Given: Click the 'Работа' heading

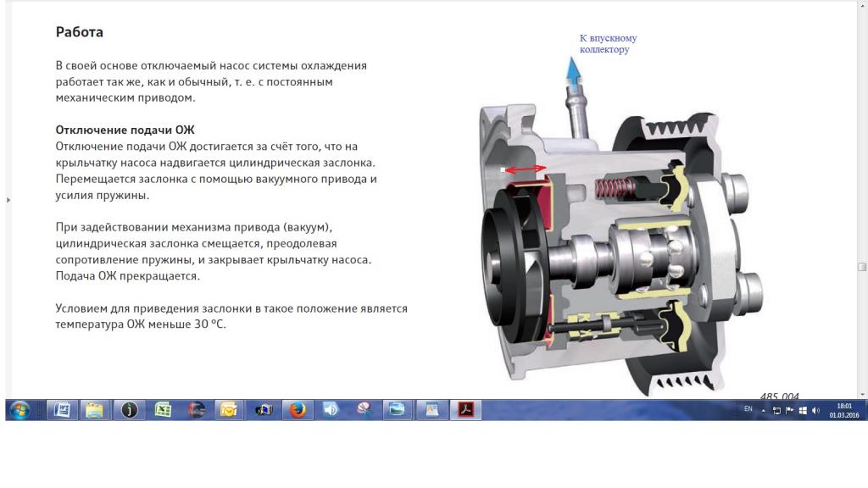Looking at the screenshot, I should pyautogui.click(x=79, y=32).
